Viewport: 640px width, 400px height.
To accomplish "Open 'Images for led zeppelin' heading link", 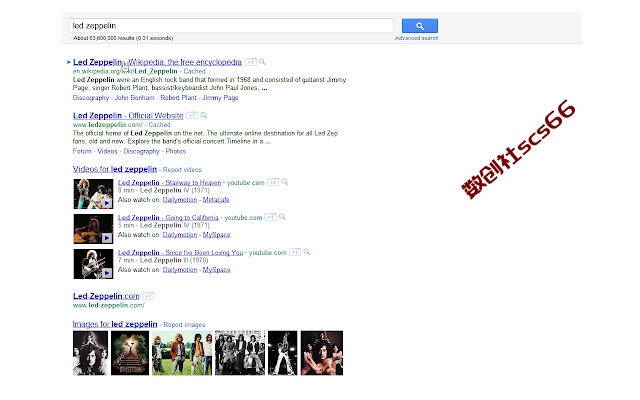I will coord(115,324).
